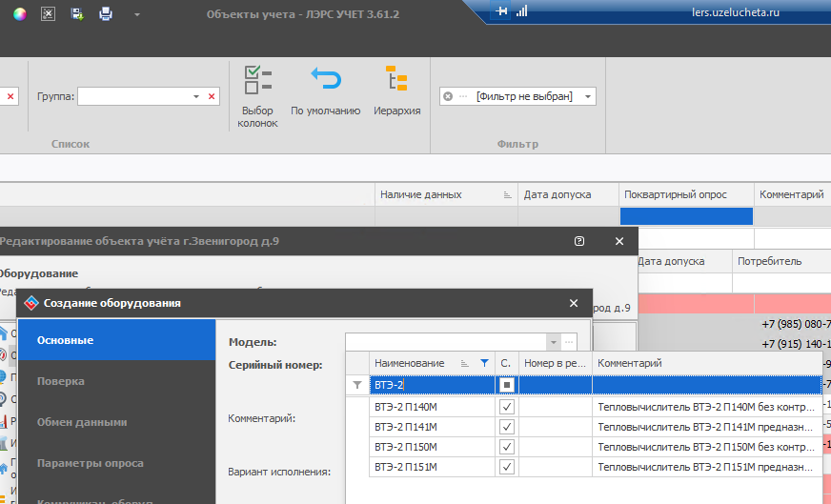
Task: Select the Обмен данными tab
Action: point(116,422)
